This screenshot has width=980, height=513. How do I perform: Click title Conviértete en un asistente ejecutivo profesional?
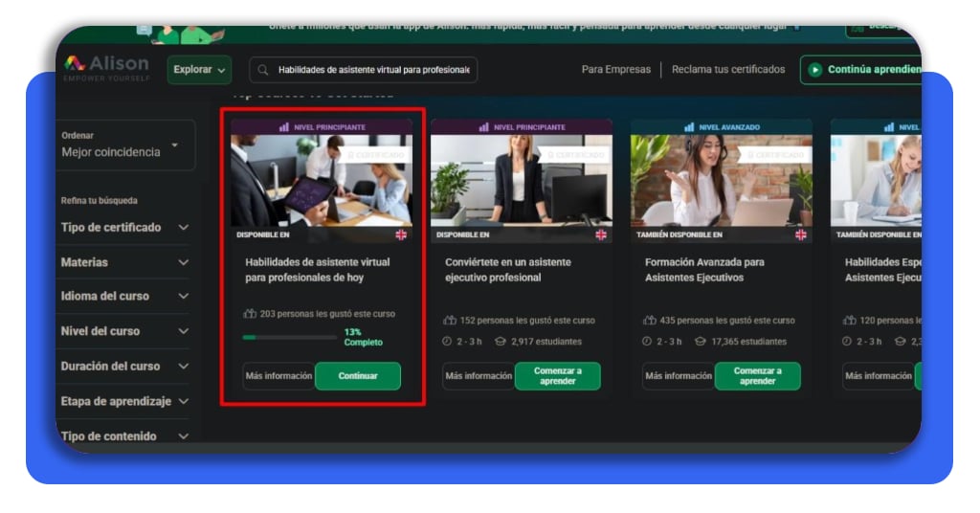pos(508,270)
